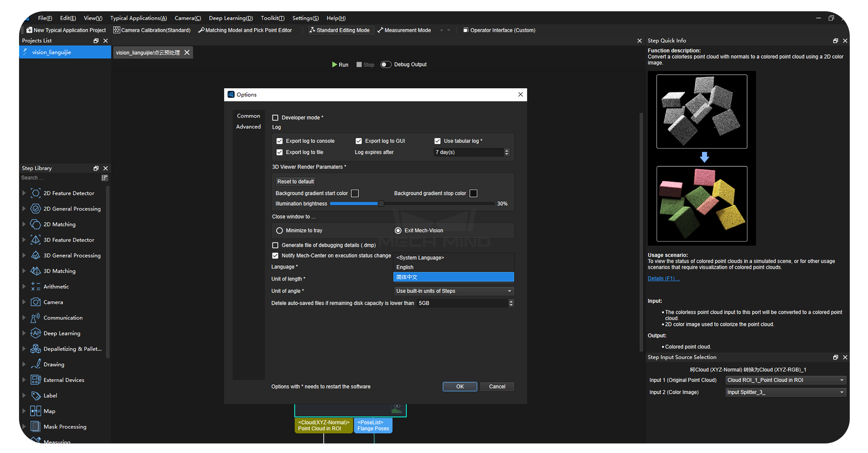868x453 pixels.
Task: Switch to the Advanced options tab
Action: [248, 127]
